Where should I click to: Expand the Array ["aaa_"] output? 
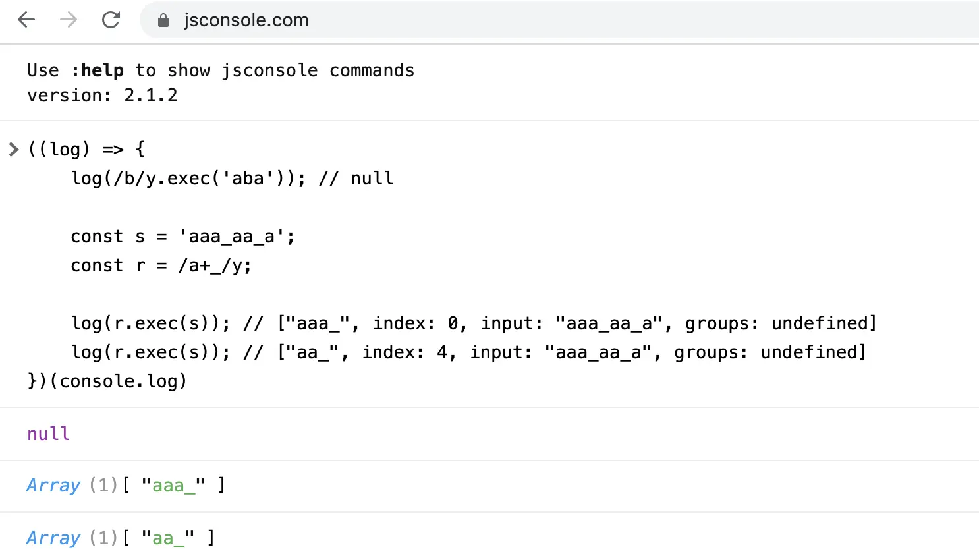tap(53, 486)
